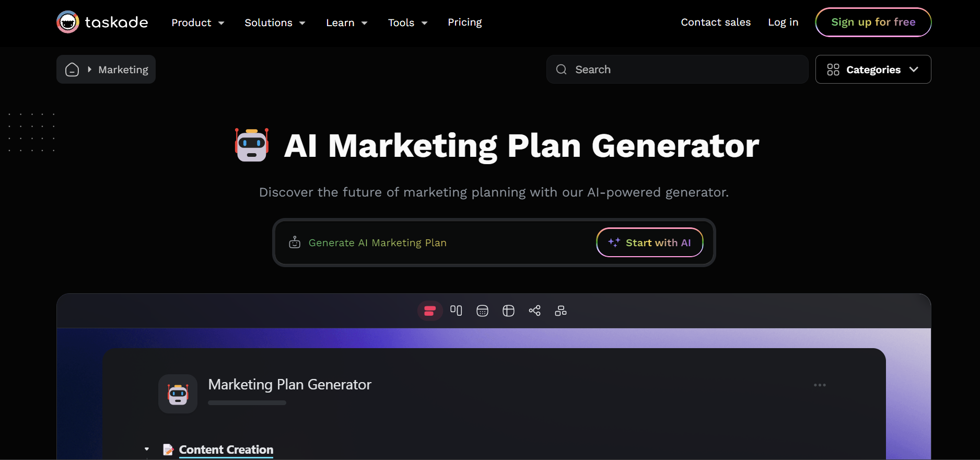Screen dimensions: 980x460
Task: Click the Search input field
Action: [x=677, y=70]
